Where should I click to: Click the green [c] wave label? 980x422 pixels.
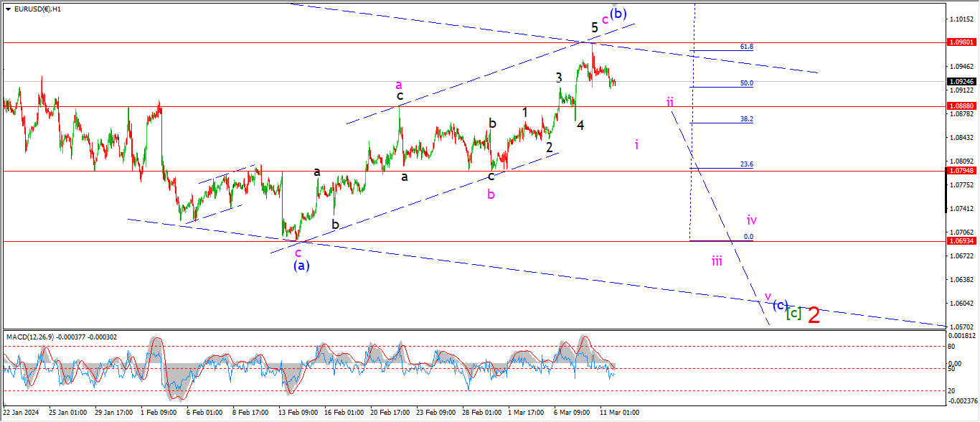pos(793,313)
